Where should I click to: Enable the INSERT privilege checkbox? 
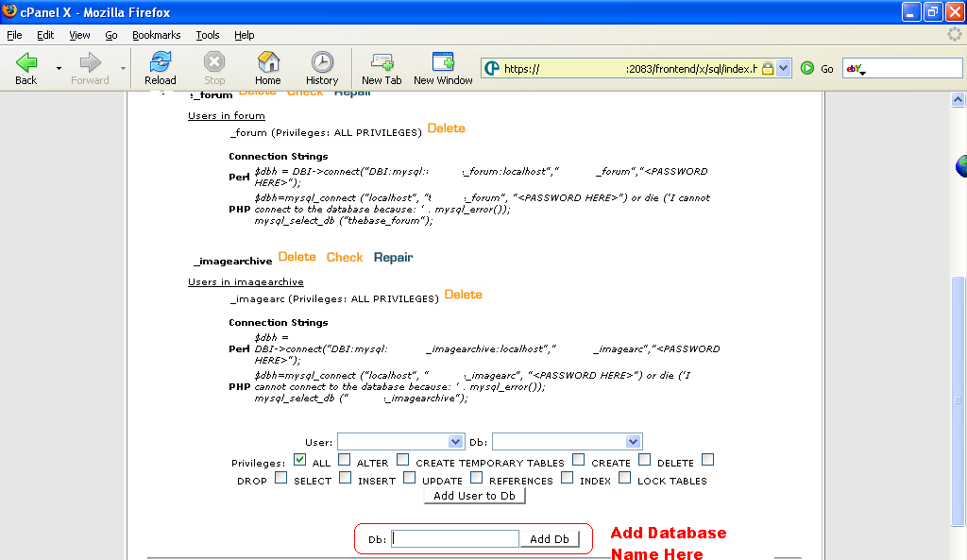346,477
